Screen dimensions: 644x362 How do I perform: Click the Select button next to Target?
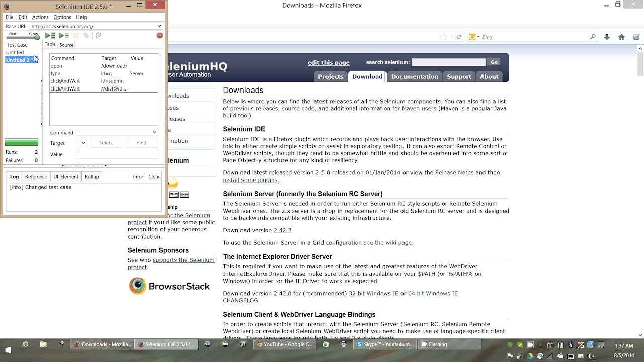106,143
